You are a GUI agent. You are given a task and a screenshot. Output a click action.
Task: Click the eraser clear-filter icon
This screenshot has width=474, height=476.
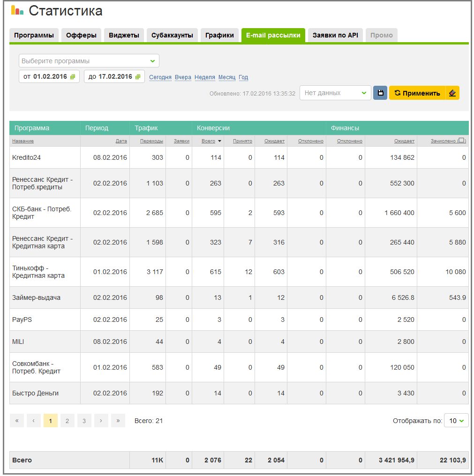pos(452,93)
